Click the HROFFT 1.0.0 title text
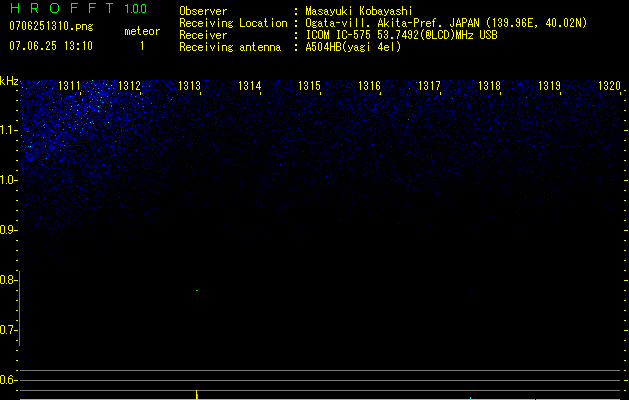The width and height of the screenshot is (629, 400). coord(79,8)
